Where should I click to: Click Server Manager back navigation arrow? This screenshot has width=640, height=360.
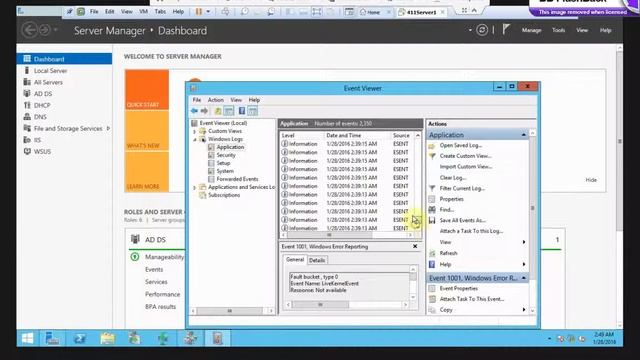click(x=29, y=30)
